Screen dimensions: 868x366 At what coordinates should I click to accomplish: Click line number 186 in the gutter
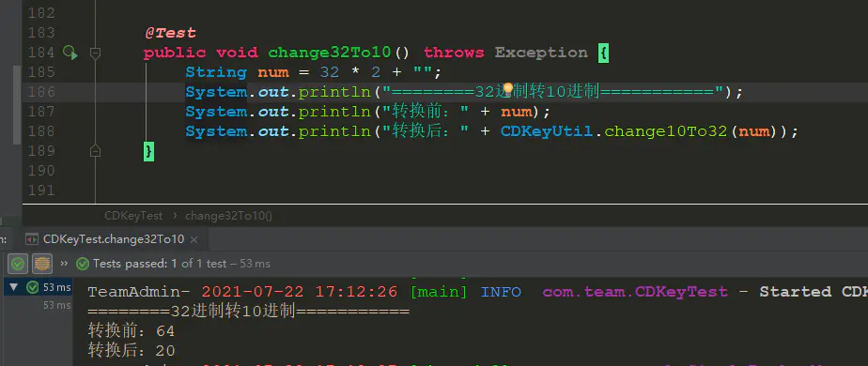click(x=41, y=92)
